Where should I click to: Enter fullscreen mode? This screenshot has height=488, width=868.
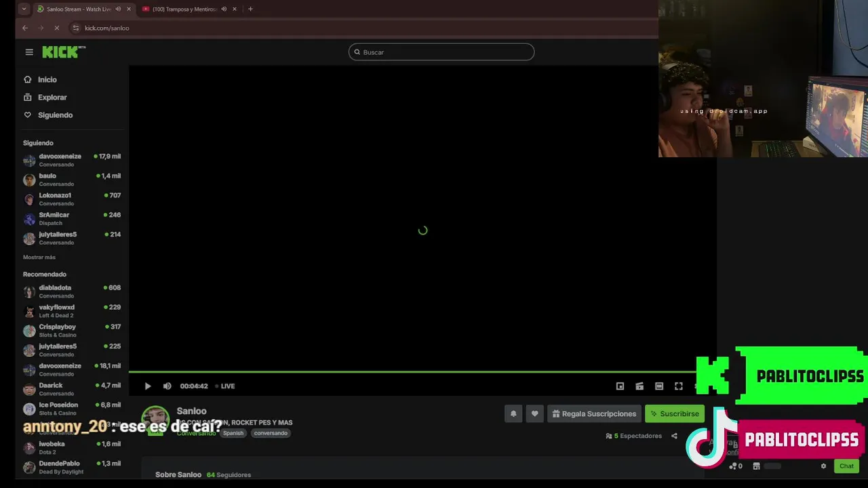click(x=679, y=386)
